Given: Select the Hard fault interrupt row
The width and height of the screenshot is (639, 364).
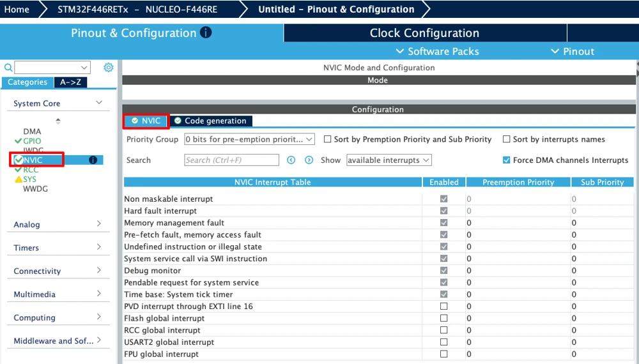Looking at the screenshot, I should [378, 211].
